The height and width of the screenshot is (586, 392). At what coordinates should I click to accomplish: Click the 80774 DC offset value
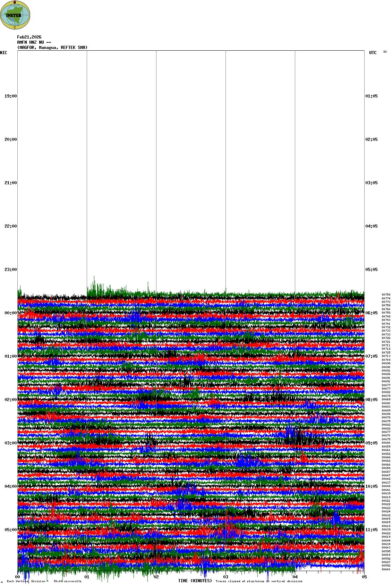pyautogui.click(x=386, y=298)
